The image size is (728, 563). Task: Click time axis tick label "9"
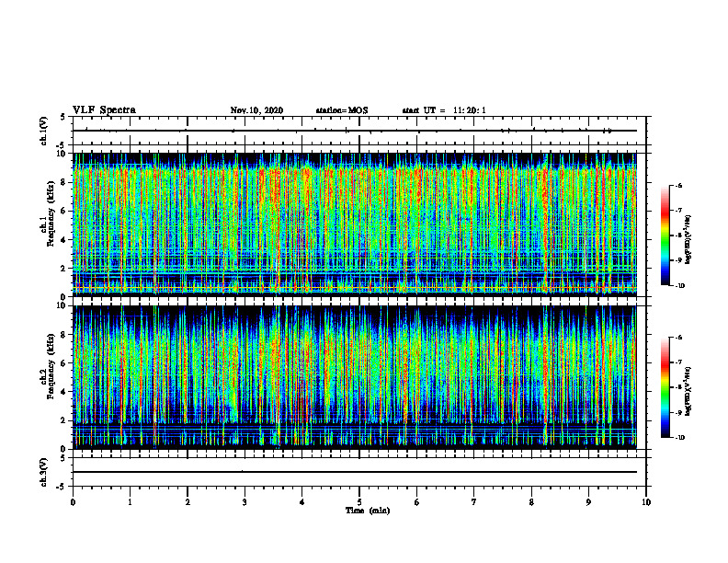tap(588, 502)
